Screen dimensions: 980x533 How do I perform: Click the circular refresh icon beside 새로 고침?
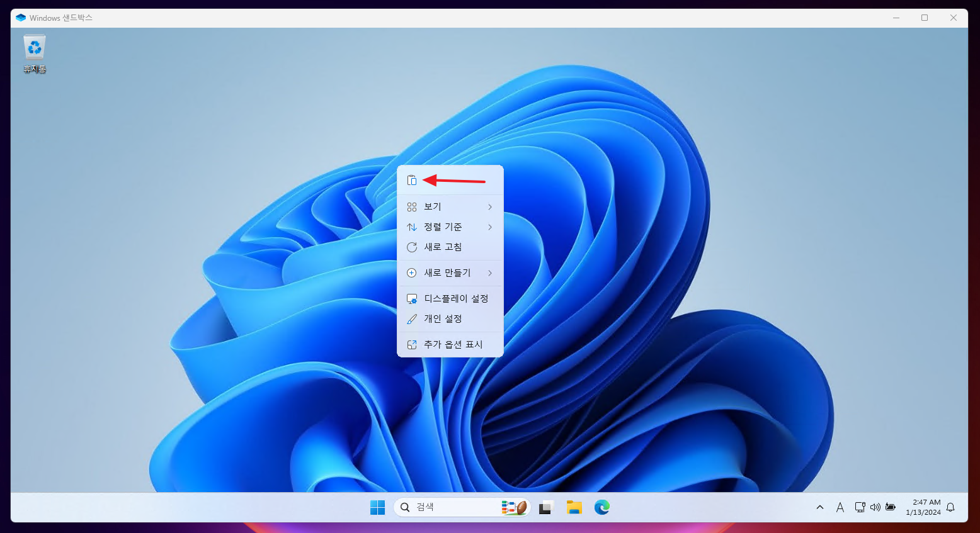[x=412, y=247]
